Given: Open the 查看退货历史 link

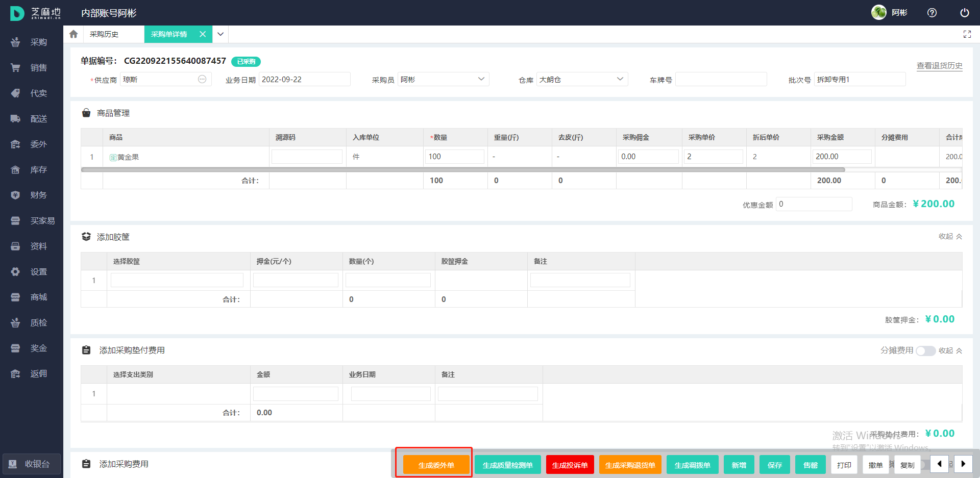Looking at the screenshot, I should (939, 66).
